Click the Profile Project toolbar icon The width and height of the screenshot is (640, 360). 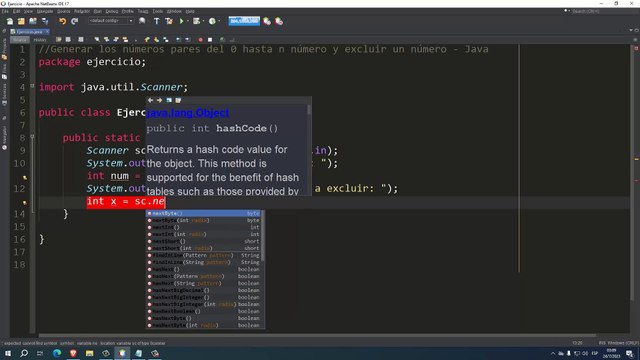(x=212, y=21)
